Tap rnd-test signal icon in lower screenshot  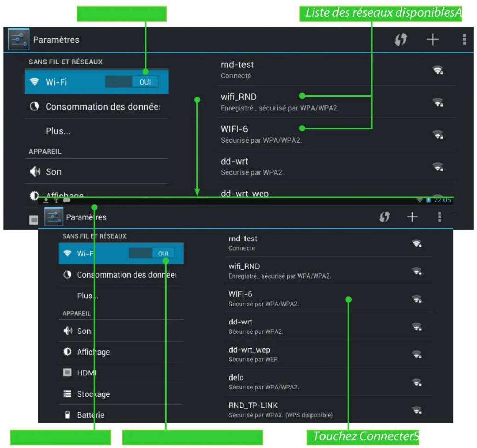[417, 243]
